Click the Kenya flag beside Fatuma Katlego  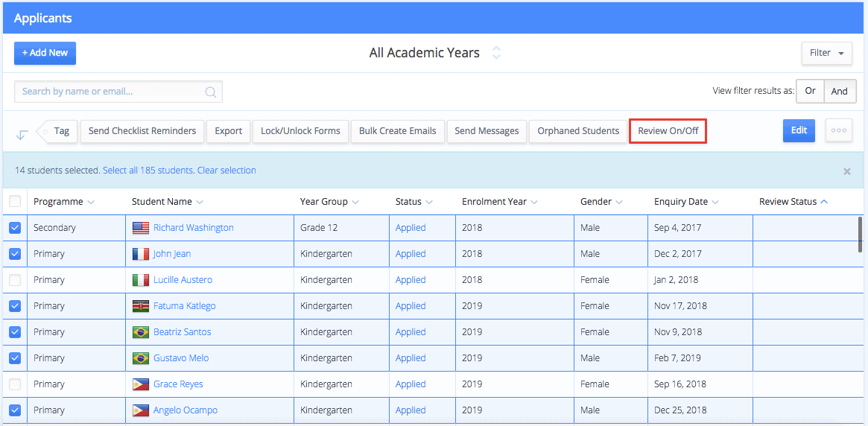[x=141, y=306]
